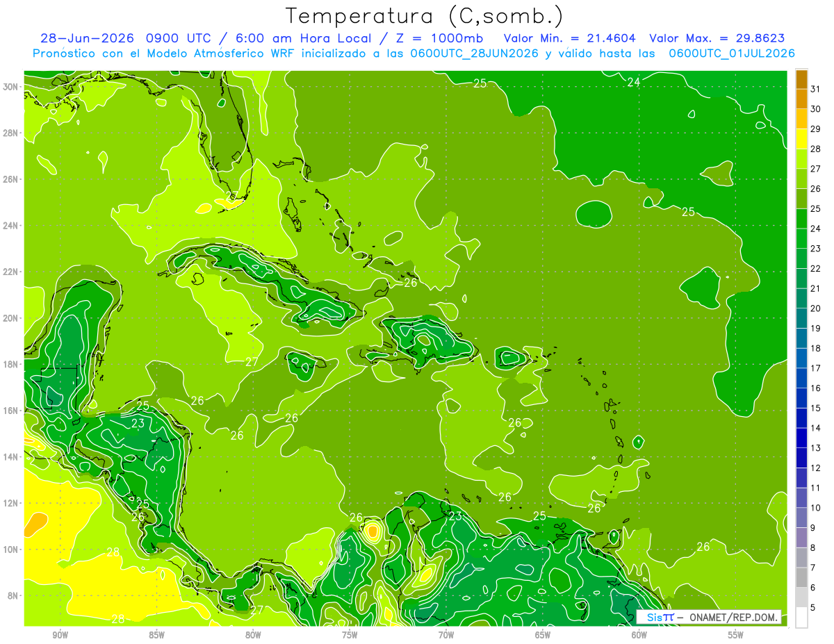Pick the gray swatch between 6 and 7
The image size is (834, 644).
point(801,577)
